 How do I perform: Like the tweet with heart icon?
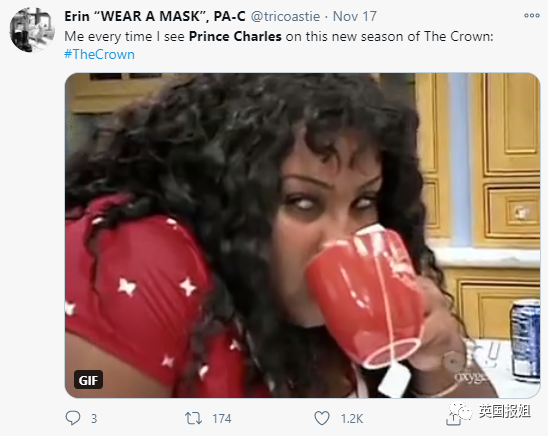[322, 418]
